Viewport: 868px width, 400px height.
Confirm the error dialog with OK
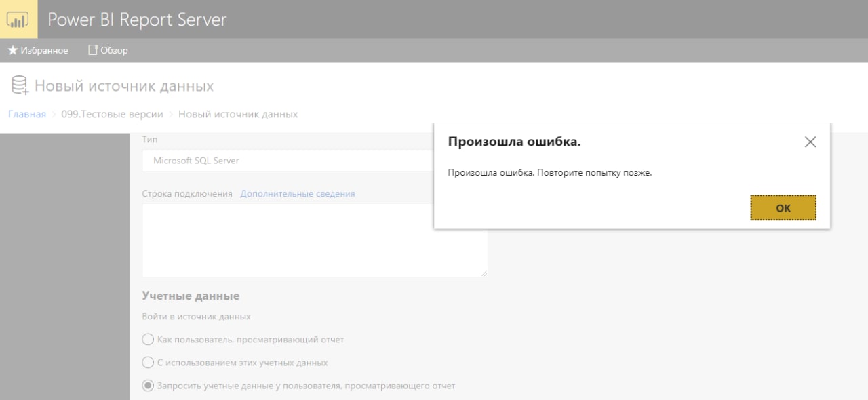(783, 208)
